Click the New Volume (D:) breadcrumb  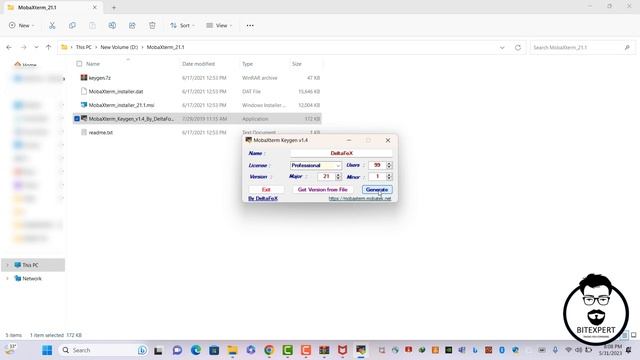(x=119, y=47)
